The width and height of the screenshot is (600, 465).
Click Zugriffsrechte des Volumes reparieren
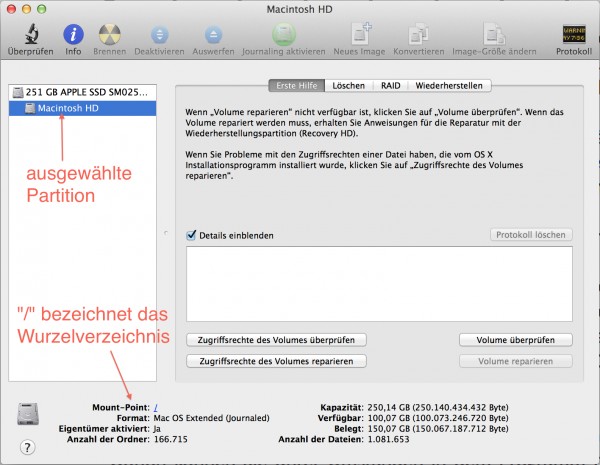276,361
